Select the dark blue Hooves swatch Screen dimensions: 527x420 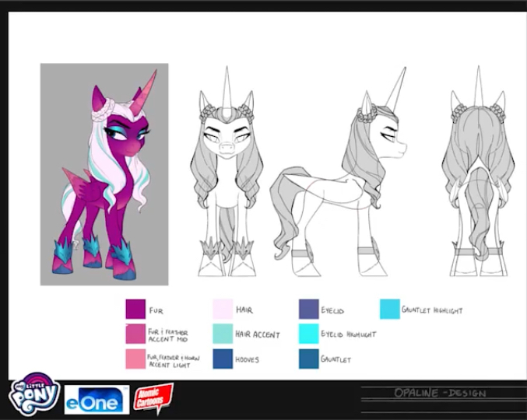[x=223, y=359]
